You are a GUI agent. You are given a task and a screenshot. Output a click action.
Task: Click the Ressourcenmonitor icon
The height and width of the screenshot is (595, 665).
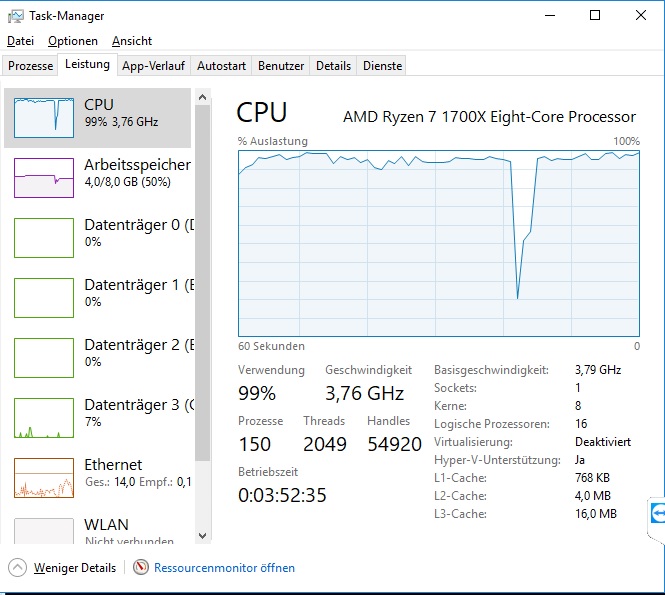coord(141,568)
